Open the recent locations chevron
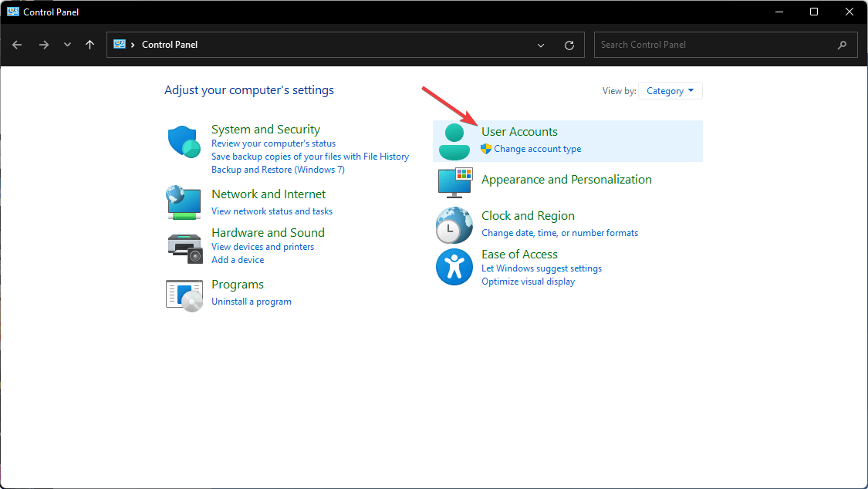This screenshot has width=868, height=489. pyautogui.click(x=67, y=45)
